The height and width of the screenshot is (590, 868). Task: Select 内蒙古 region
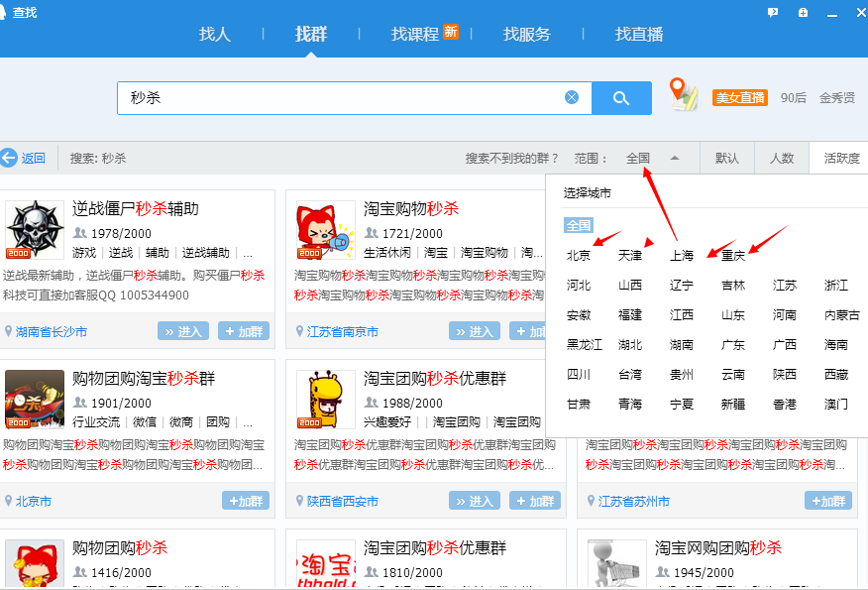tap(842, 315)
